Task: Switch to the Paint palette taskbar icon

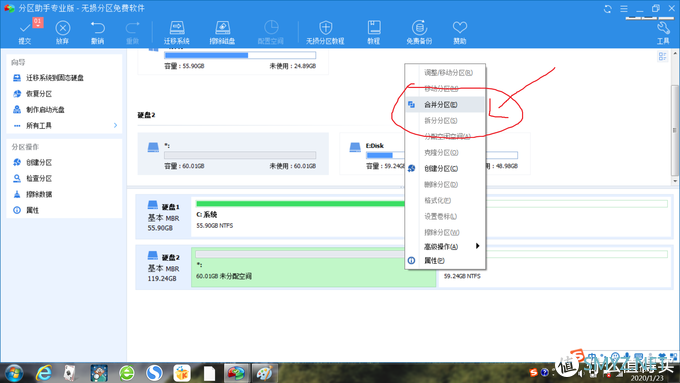Action: coord(264,373)
